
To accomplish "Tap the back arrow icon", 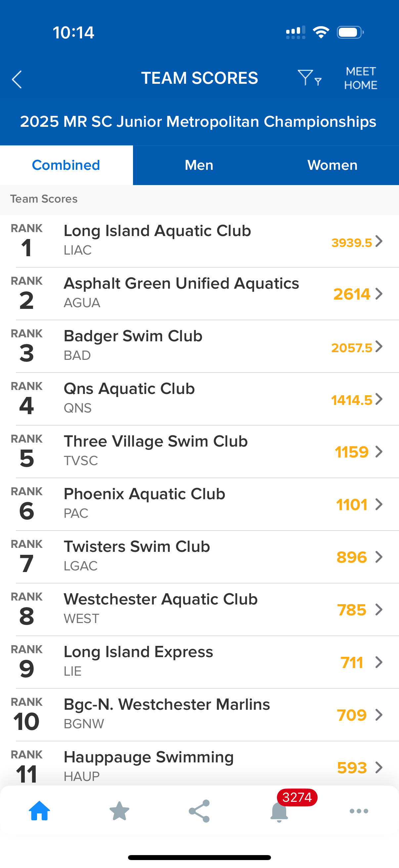I will point(17,79).
